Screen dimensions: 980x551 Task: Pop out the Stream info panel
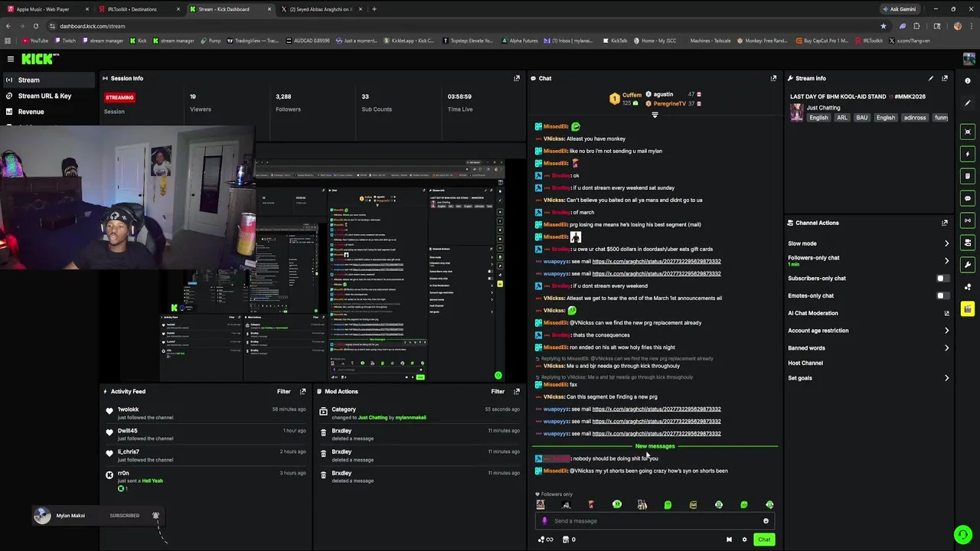945,78
